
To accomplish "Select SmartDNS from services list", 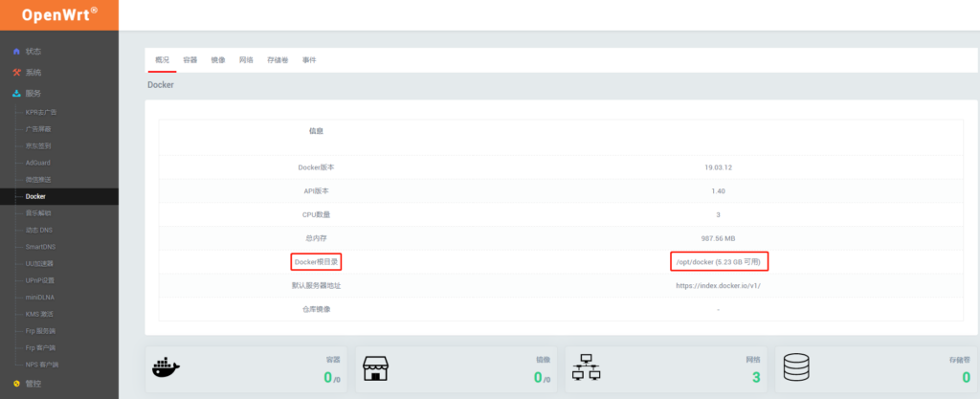I will [x=41, y=247].
